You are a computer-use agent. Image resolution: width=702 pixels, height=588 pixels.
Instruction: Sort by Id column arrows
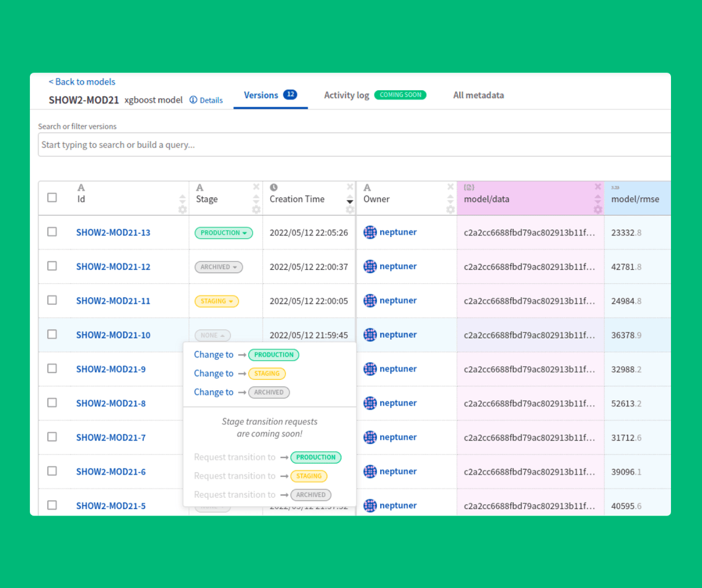(183, 199)
